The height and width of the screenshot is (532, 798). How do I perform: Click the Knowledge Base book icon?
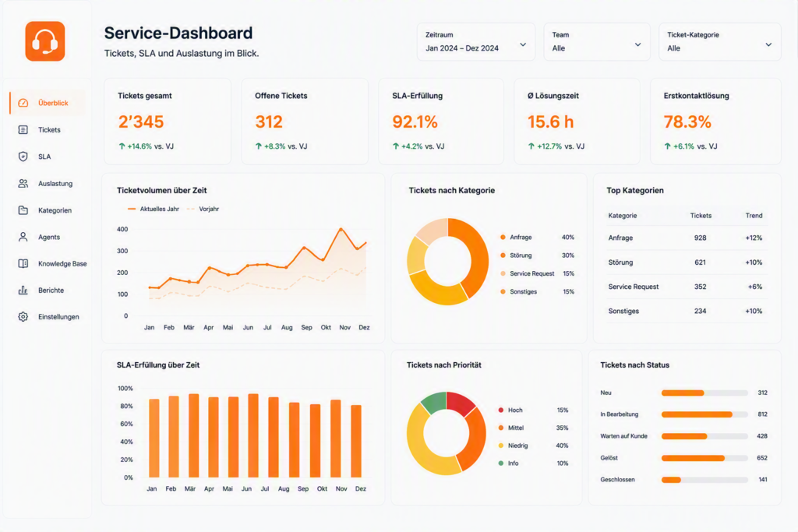pyautogui.click(x=23, y=263)
